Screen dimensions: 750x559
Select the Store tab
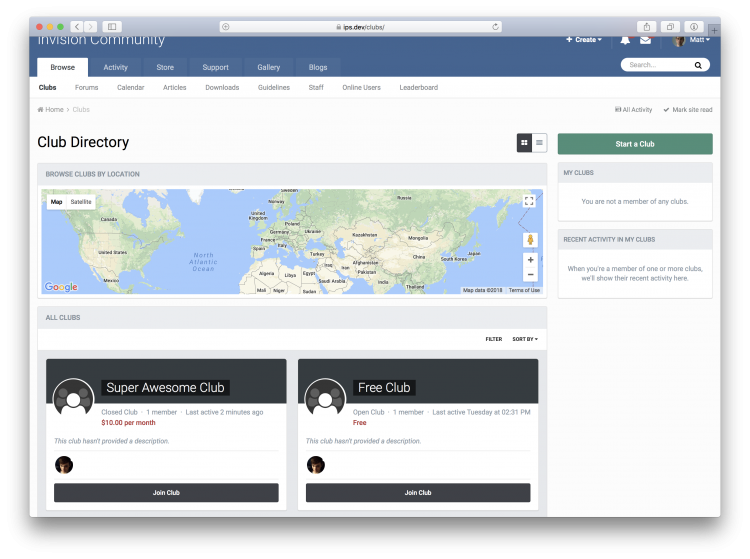(165, 67)
